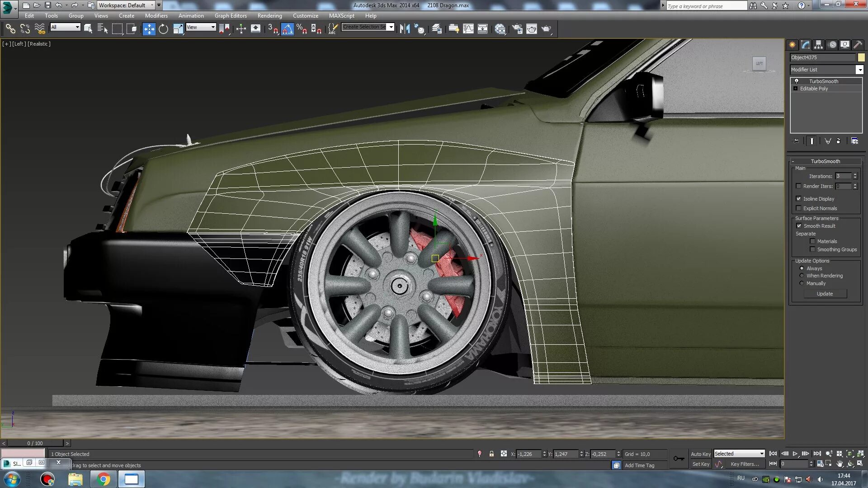Disable the Isoline Display checkbox

[x=798, y=199]
